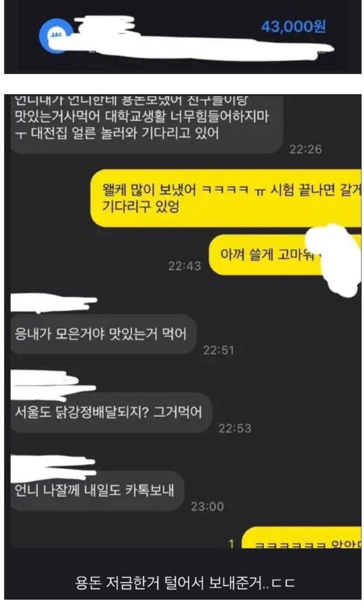Open the 43,000원 transfer amount
Screen dimensions: 364x614
click(293, 27)
